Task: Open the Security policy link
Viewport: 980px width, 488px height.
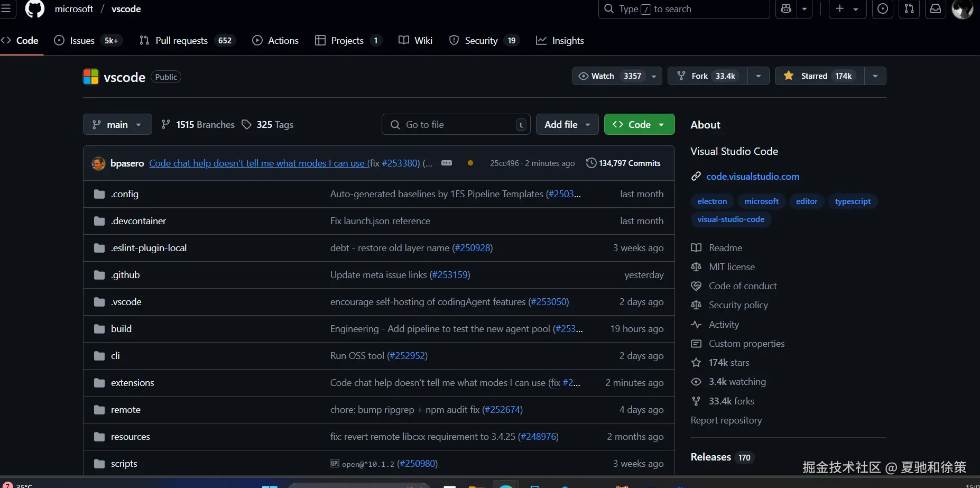Action: tap(738, 305)
